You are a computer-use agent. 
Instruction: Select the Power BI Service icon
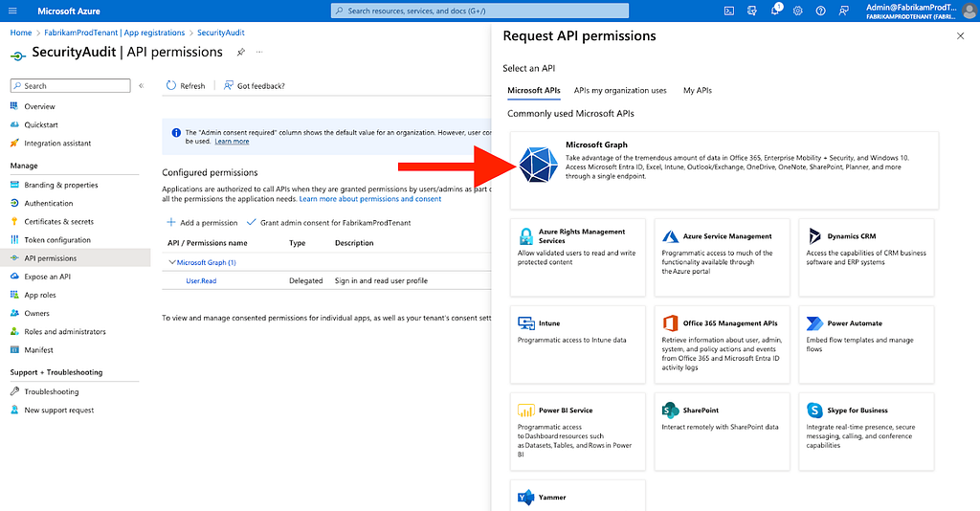[x=525, y=410]
